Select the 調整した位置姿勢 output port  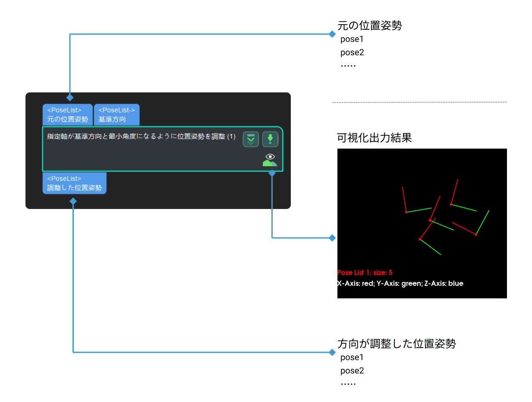pyautogui.click(x=74, y=183)
